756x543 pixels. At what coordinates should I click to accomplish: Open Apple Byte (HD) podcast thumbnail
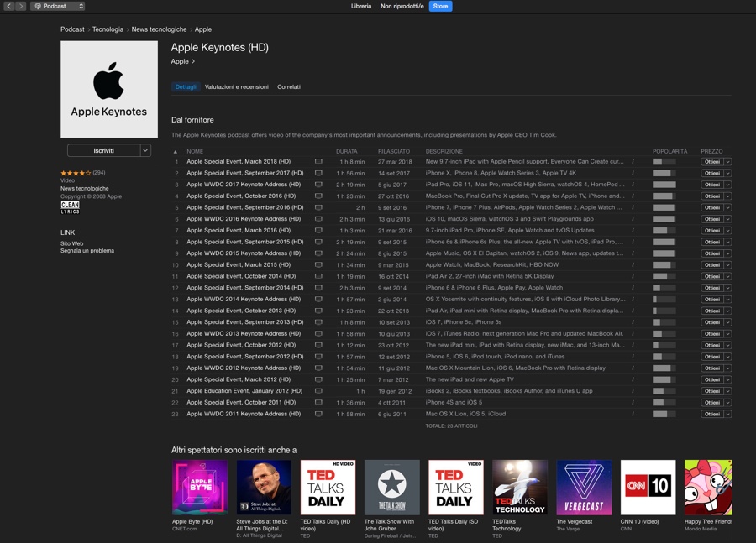(x=200, y=487)
